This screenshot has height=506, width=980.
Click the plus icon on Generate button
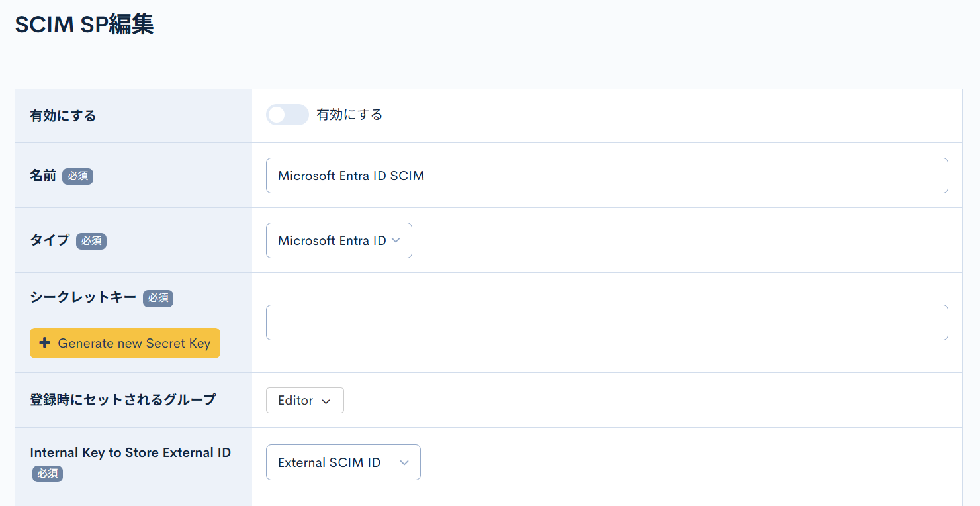tap(45, 343)
